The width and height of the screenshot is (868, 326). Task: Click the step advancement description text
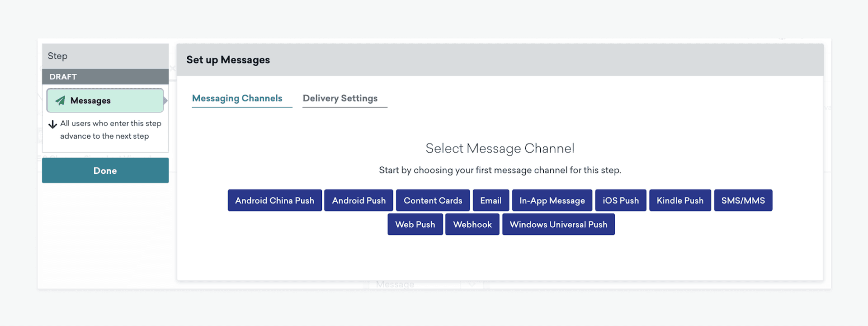(110, 130)
